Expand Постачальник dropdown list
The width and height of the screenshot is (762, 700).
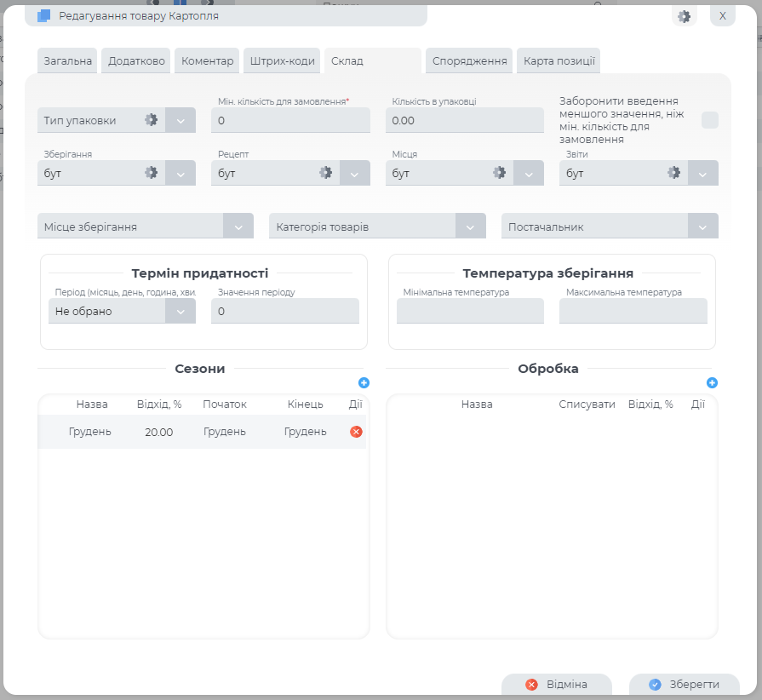pos(702,227)
